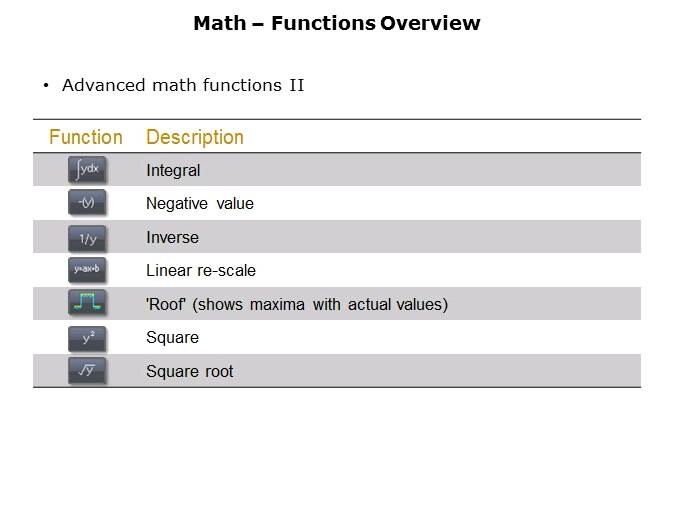
Task: Click the 'Function' column header
Action: coord(86,137)
